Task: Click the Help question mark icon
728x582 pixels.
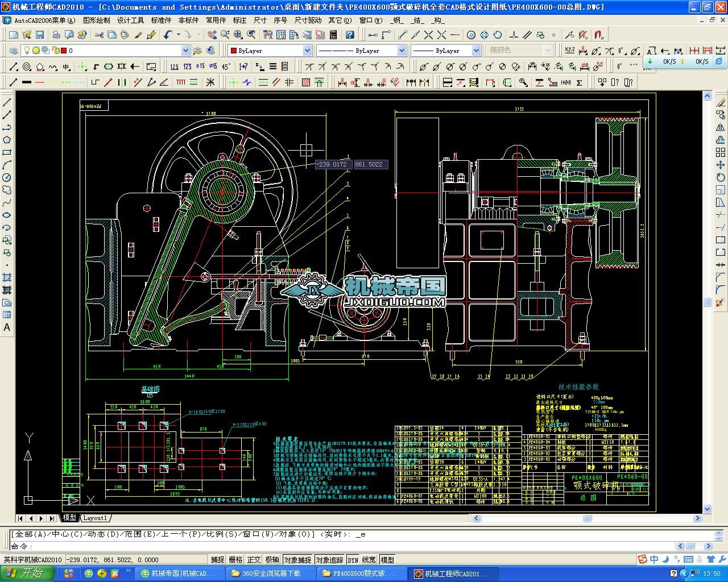Action: pyautogui.click(x=349, y=35)
